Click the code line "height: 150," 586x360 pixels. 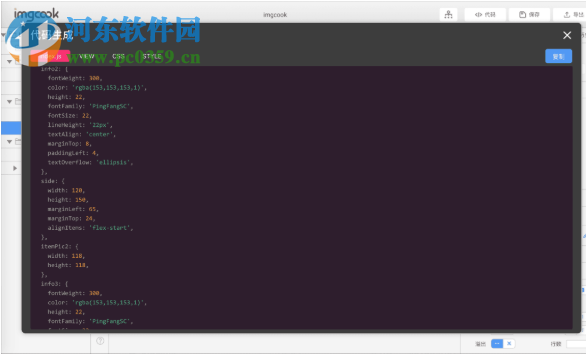coord(68,200)
